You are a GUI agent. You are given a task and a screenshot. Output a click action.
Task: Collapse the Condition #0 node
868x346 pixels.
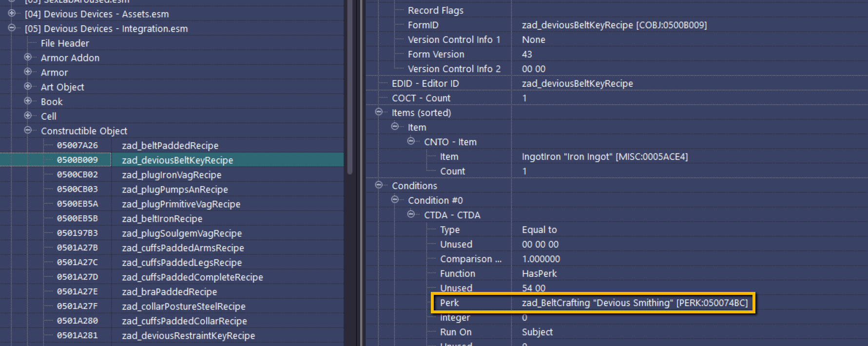pyautogui.click(x=395, y=200)
